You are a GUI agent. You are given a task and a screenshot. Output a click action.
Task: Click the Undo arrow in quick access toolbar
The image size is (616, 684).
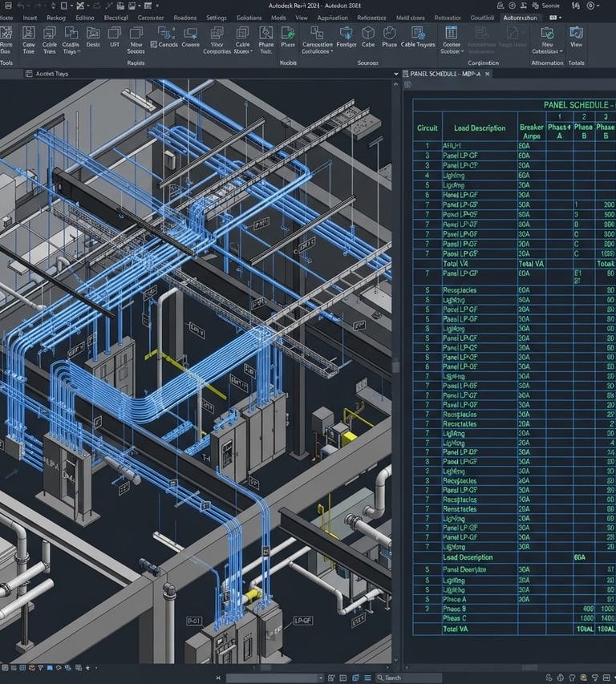(20, 6)
